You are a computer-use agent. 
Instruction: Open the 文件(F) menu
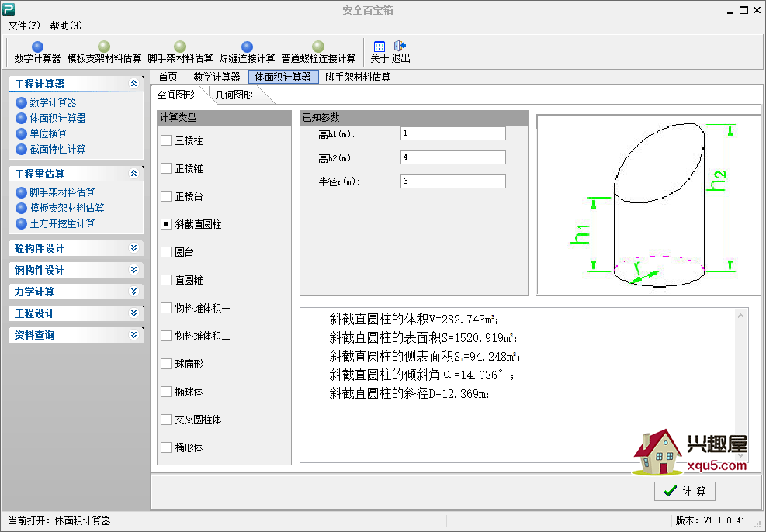[x=24, y=26]
